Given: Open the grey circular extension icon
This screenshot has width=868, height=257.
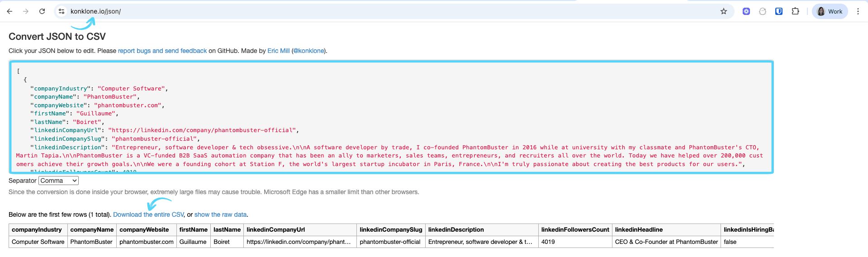Looking at the screenshot, I should [x=763, y=11].
